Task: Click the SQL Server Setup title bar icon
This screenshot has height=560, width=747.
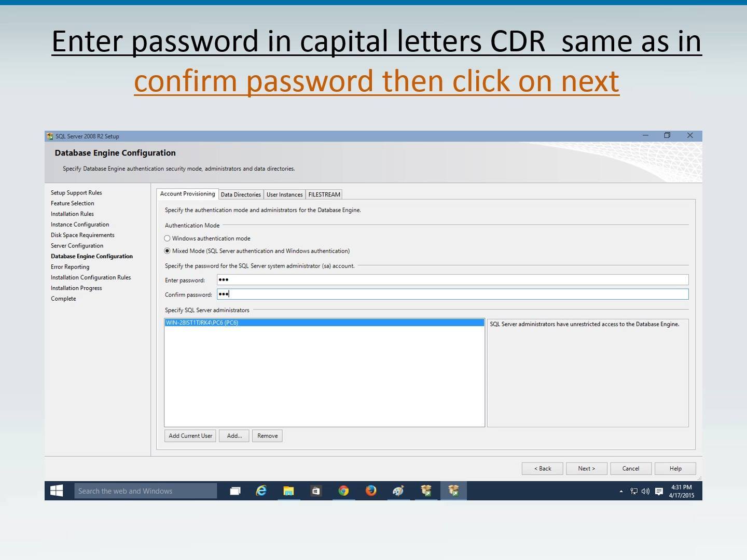Action: (x=50, y=136)
